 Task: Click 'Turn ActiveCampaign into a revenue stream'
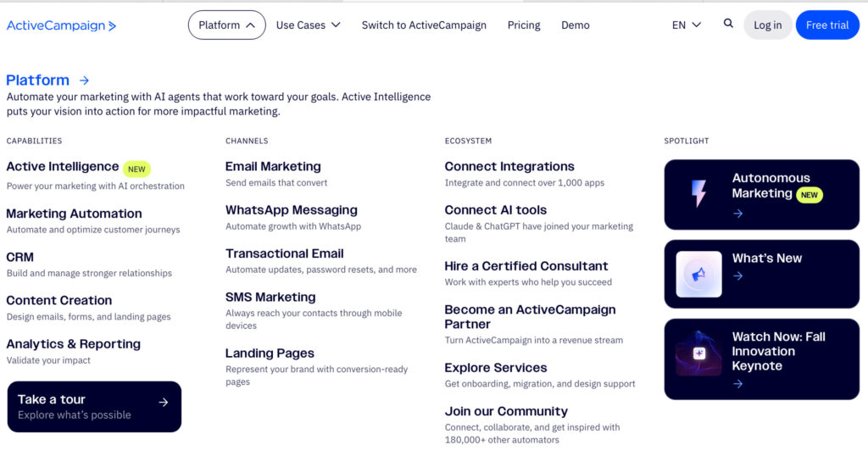(534, 340)
